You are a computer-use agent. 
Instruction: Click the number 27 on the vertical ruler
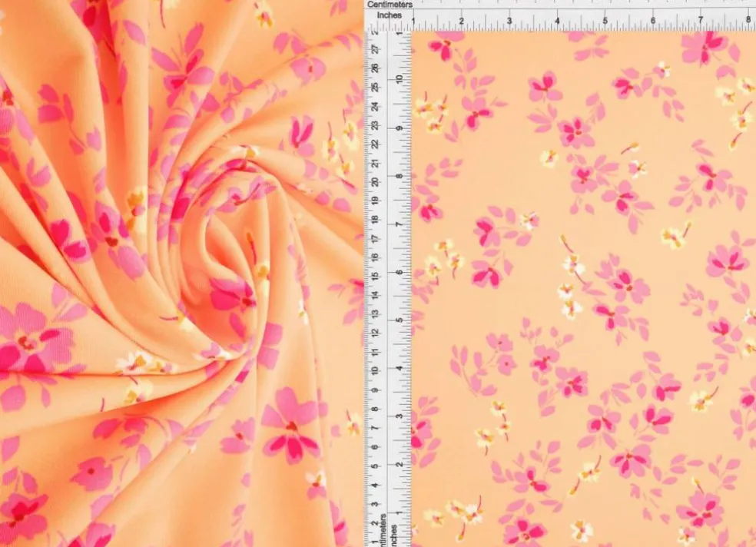[x=375, y=50]
